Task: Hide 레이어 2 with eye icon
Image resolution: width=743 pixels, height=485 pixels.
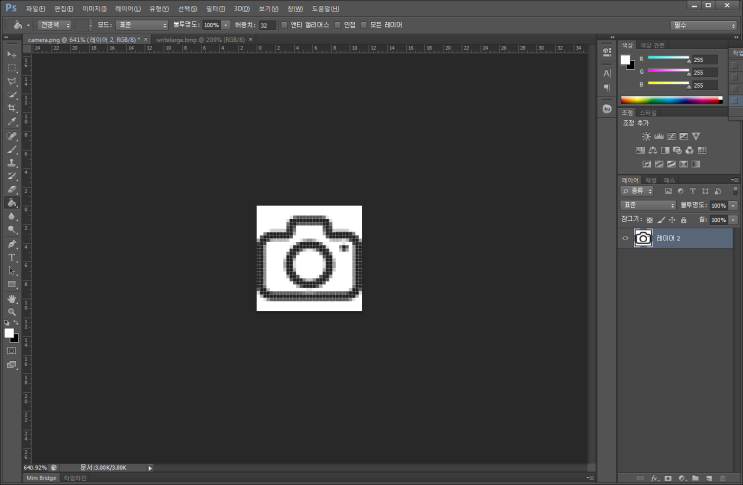Action: click(625, 238)
